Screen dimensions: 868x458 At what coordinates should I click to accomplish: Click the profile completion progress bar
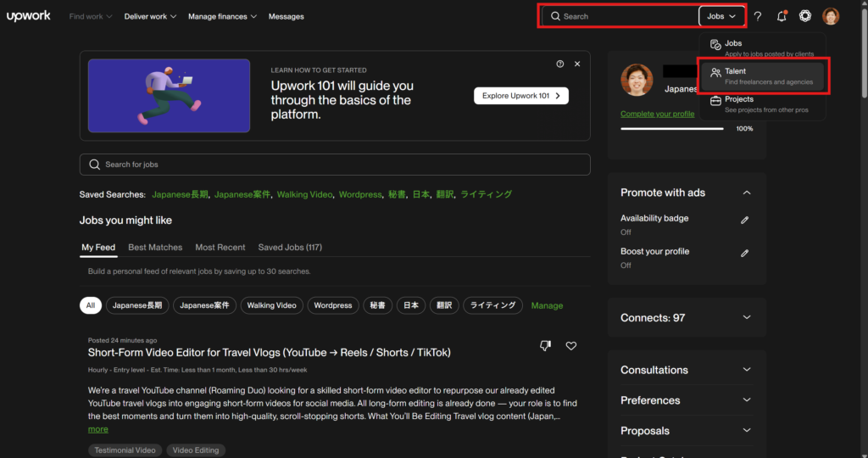click(671, 129)
